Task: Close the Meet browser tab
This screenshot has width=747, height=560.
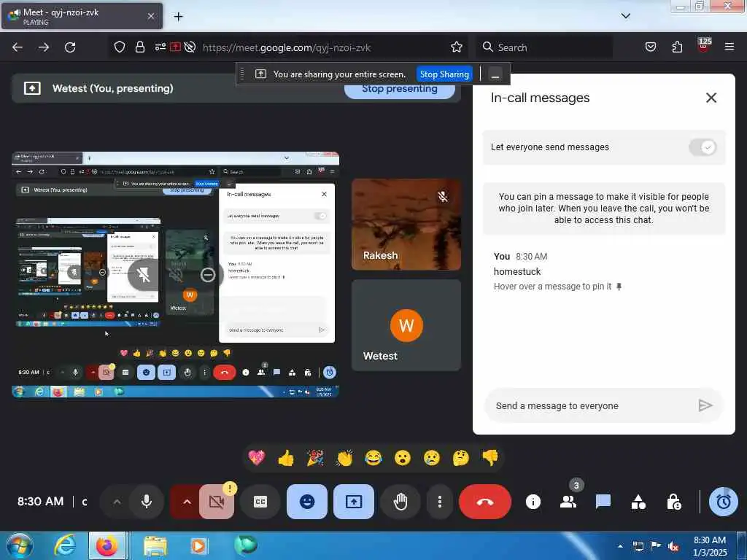Action: pos(150,16)
